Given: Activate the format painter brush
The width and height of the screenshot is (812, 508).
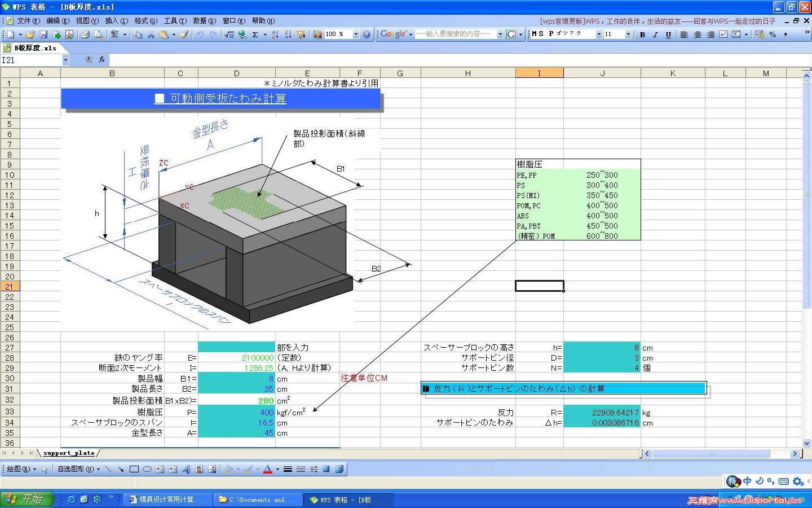Looking at the screenshot, I should tap(186, 34).
